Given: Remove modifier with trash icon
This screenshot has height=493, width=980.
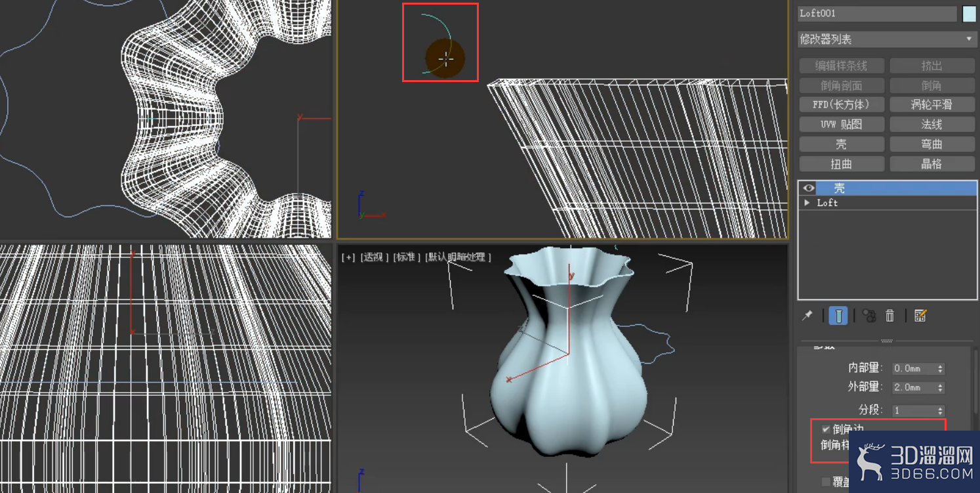Looking at the screenshot, I should click(890, 316).
